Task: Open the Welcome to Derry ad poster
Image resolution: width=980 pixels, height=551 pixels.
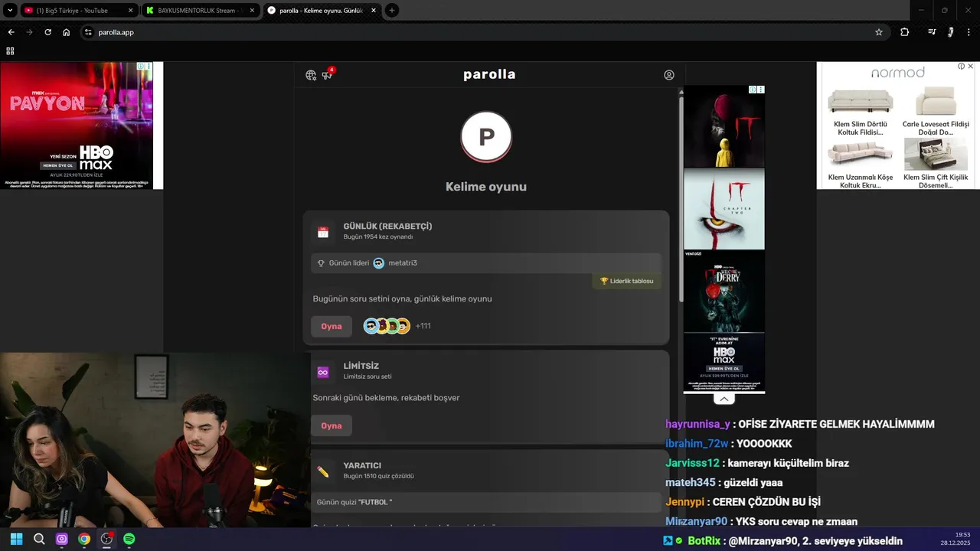Action: [x=724, y=291]
